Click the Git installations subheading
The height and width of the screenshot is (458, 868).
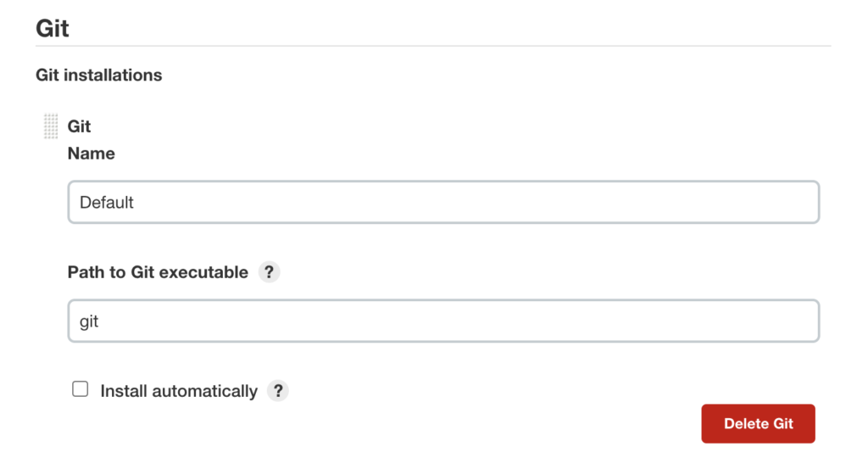98,75
